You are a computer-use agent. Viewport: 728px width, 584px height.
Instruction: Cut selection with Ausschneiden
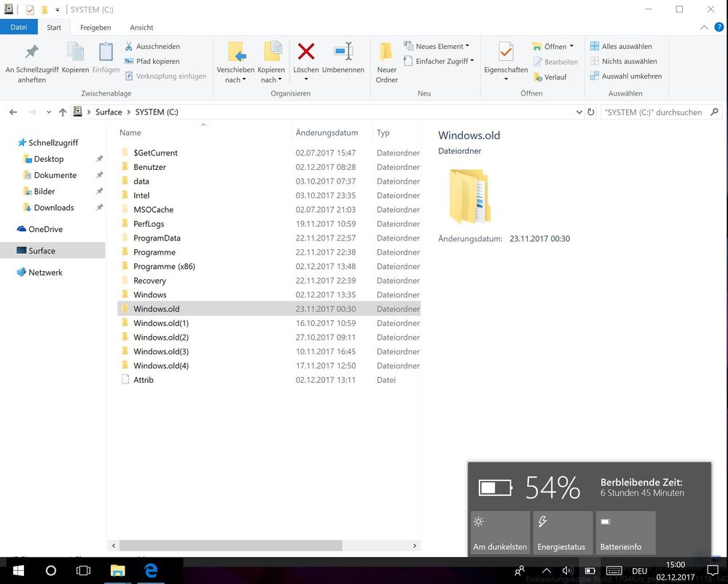152,47
